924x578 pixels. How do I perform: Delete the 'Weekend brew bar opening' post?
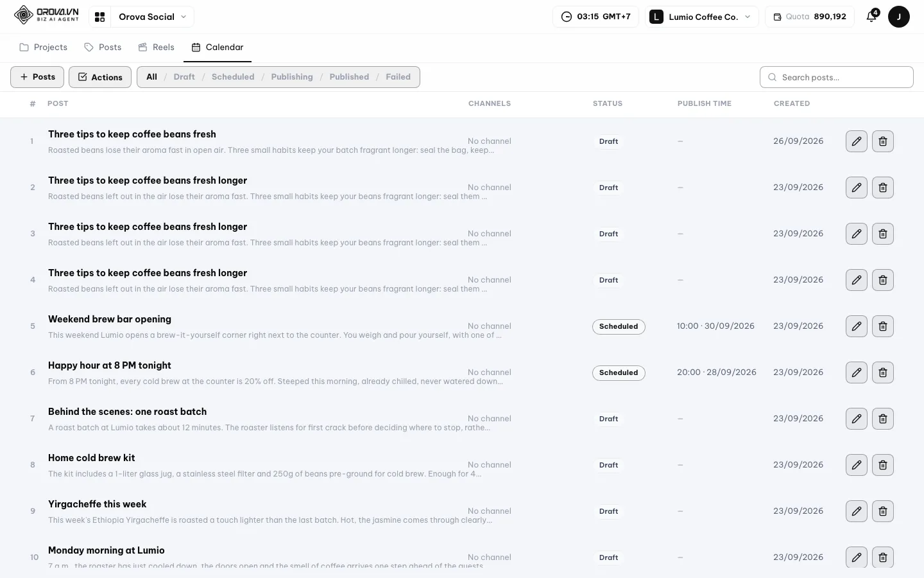883,326
